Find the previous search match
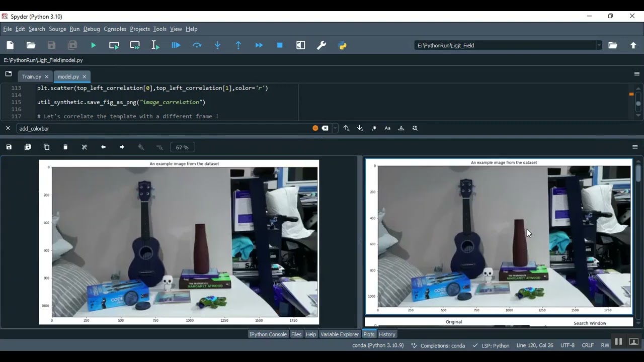Viewport: 644px width, 362px height. (x=347, y=128)
